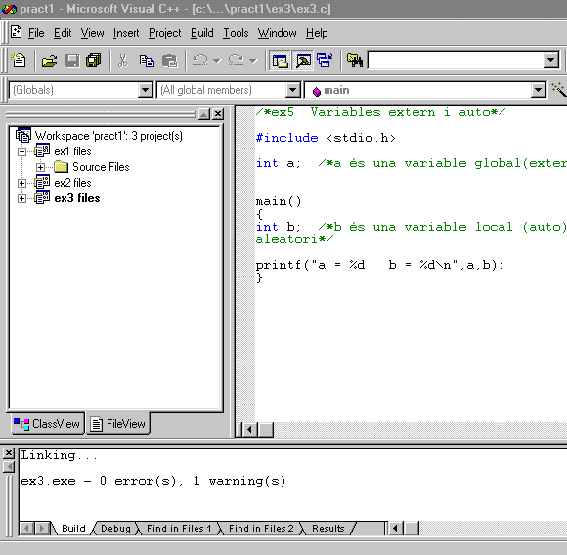
Task: Copy selection with the Copy icon
Action: pyautogui.click(x=146, y=60)
